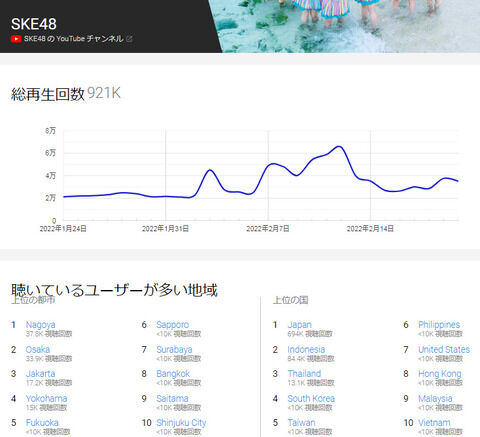Image resolution: width=480 pixels, height=437 pixels.
Task: Open the Malaysia country link
Action: [x=435, y=398]
